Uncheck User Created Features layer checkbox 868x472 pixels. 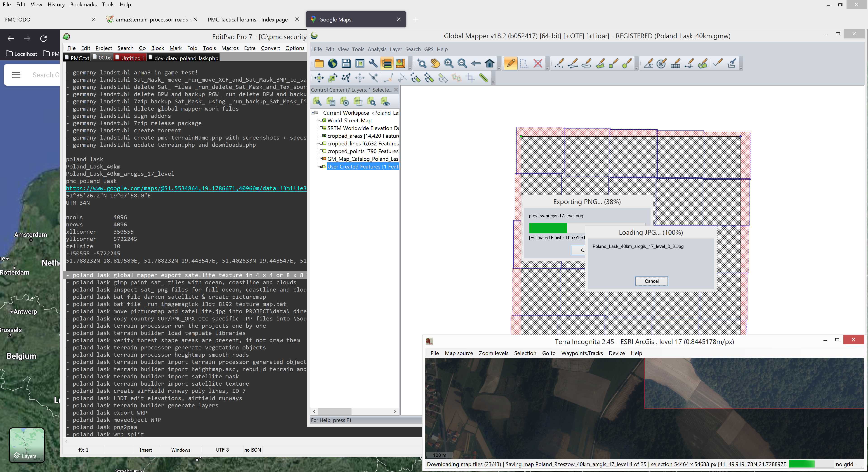321,166
